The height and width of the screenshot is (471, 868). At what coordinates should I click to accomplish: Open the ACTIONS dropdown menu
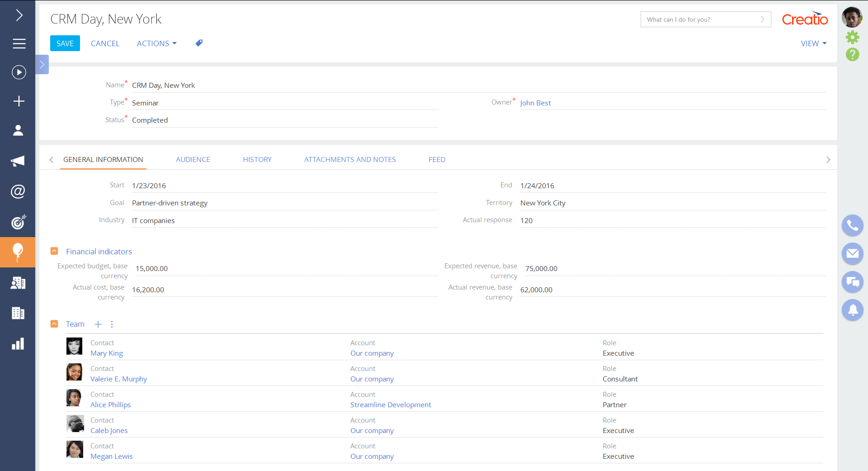[x=156, y=43]
